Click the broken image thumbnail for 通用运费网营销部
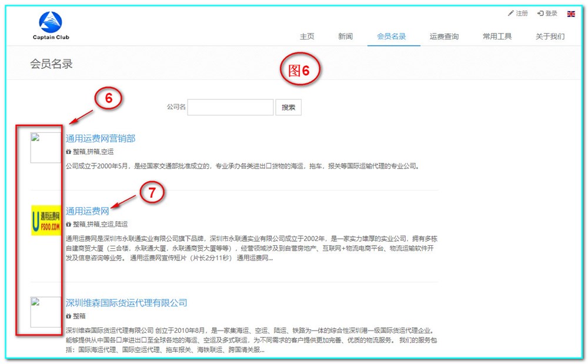 (x=46, y=148)
